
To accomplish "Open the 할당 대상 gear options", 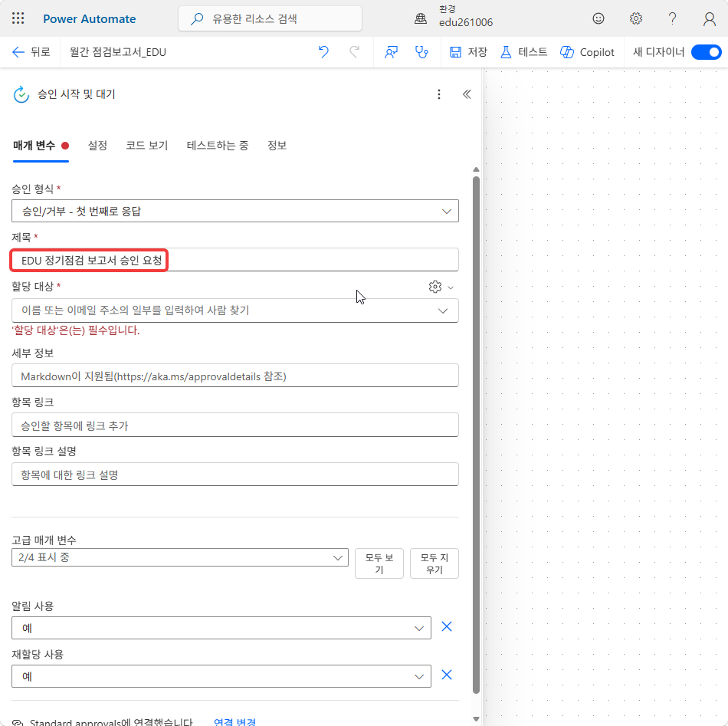I will [x=440, y=287].
